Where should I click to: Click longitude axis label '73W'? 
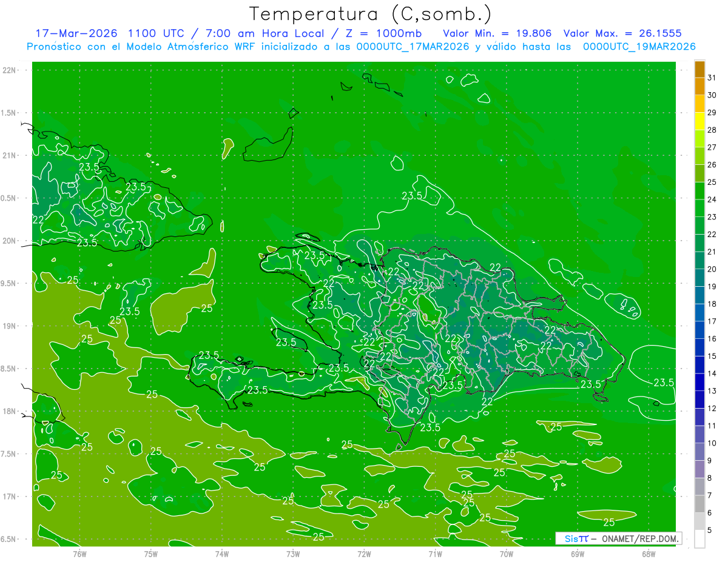point(293,554)
